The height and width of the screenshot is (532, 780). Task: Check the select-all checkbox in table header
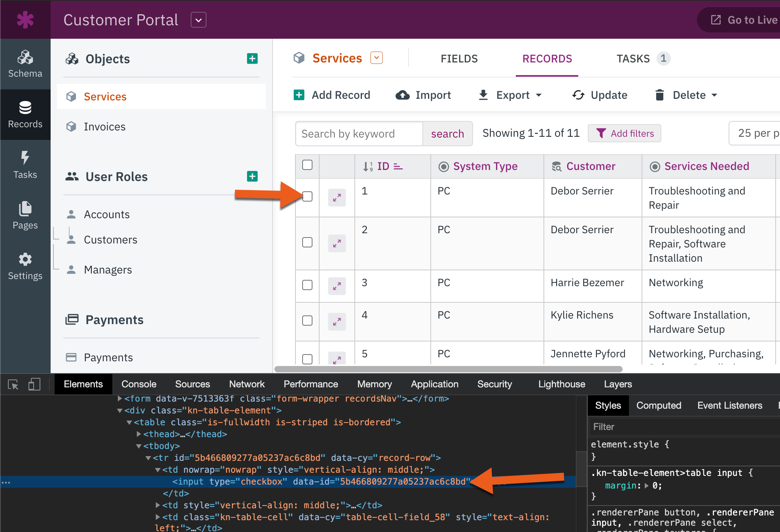[307, 165]
